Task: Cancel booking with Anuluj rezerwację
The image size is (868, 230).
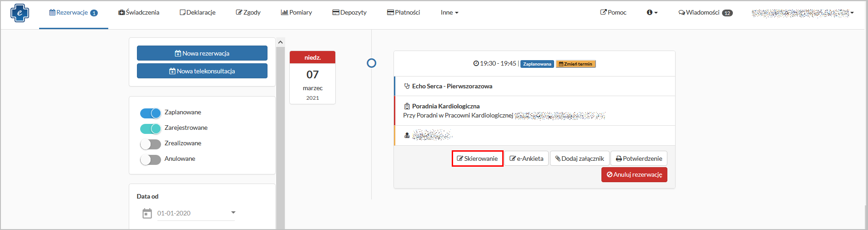Action: pos(634,174)
